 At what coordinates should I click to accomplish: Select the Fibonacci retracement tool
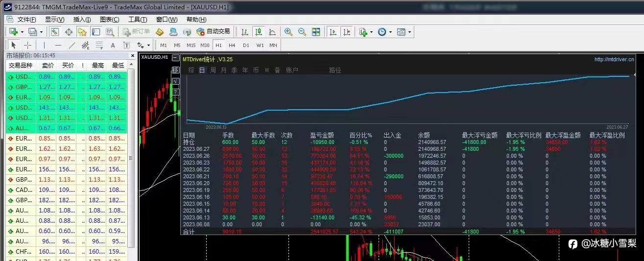[99, 45]
